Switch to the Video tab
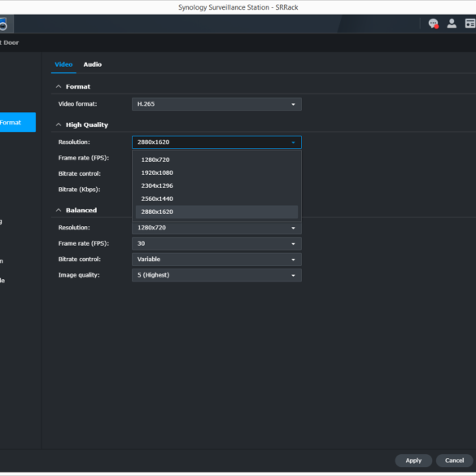This screenshot has width=476, height=476. tap(63, 64)
